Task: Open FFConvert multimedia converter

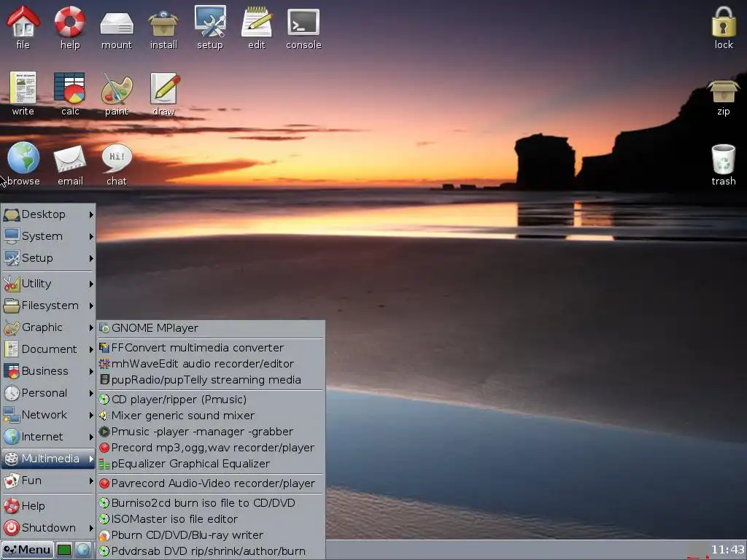Action: [211, 348]
